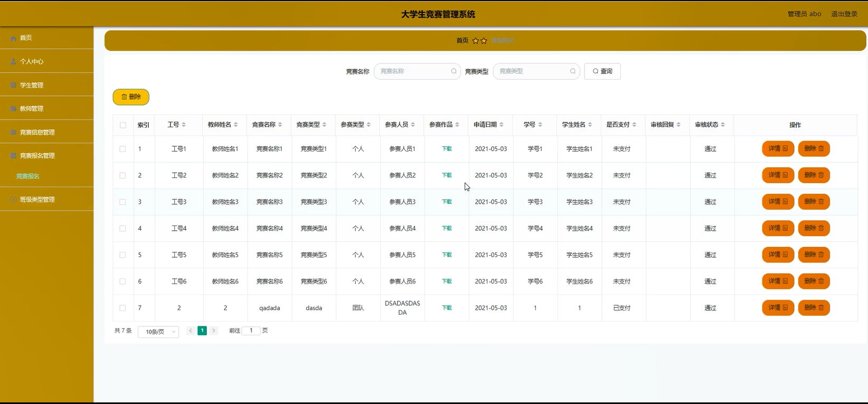The width and height of the screenshot is (868, 404).
Task: Toggle the select-all header checkbox
Action: pos(123,125)
